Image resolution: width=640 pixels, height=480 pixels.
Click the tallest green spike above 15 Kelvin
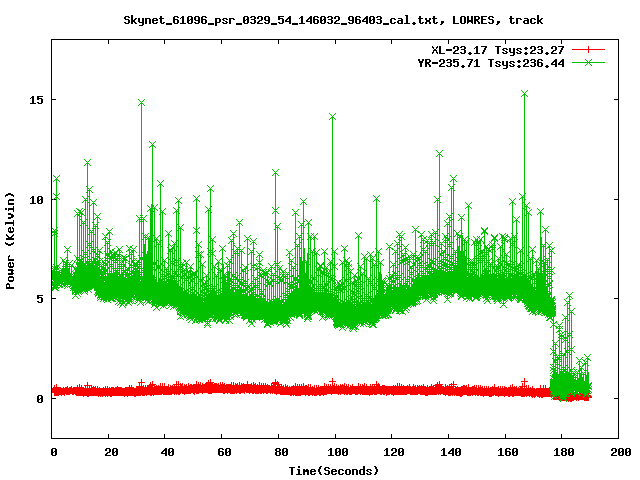click(x=524, y=93)
